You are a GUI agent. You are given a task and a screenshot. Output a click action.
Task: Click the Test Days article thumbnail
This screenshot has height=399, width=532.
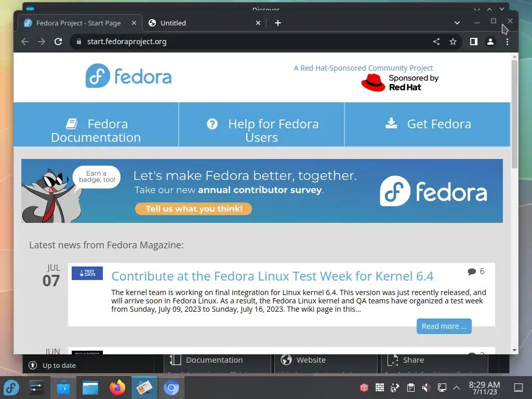(87, 273)
